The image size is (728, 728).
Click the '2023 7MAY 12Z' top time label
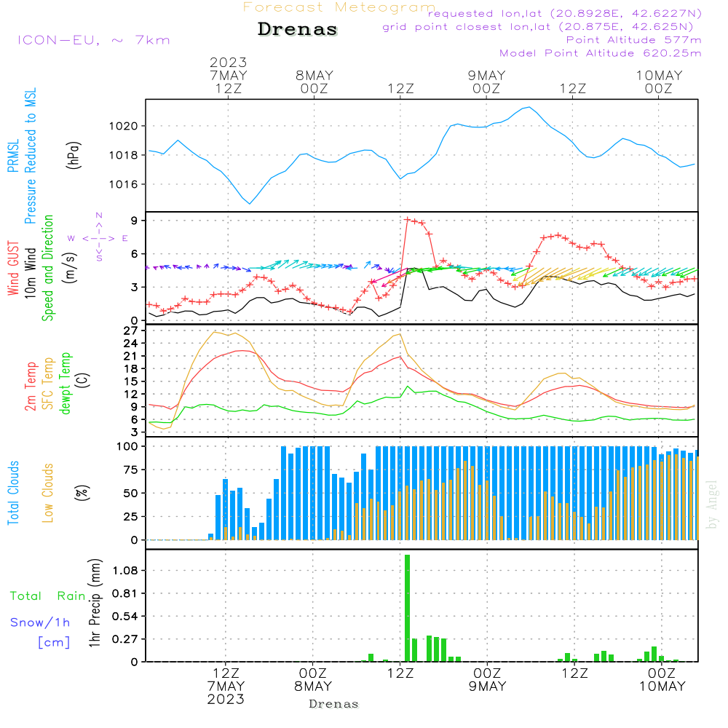[228, 75]
